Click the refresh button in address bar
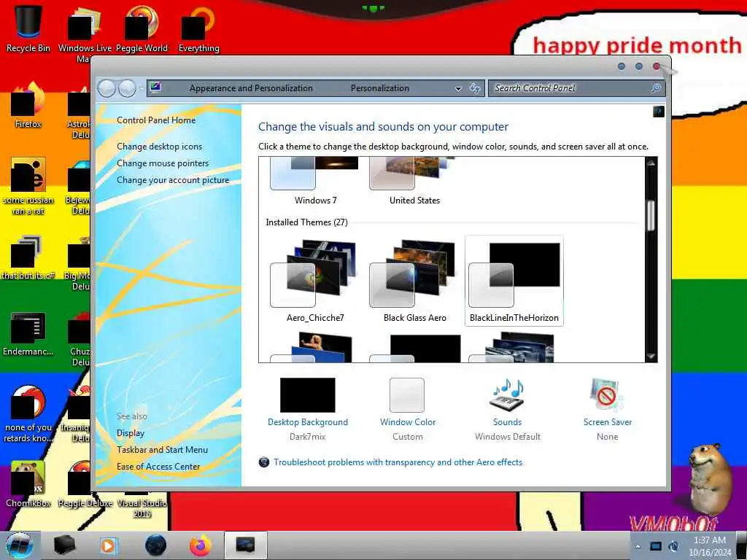This screenshot has width=747, height=560. [474, 88]
